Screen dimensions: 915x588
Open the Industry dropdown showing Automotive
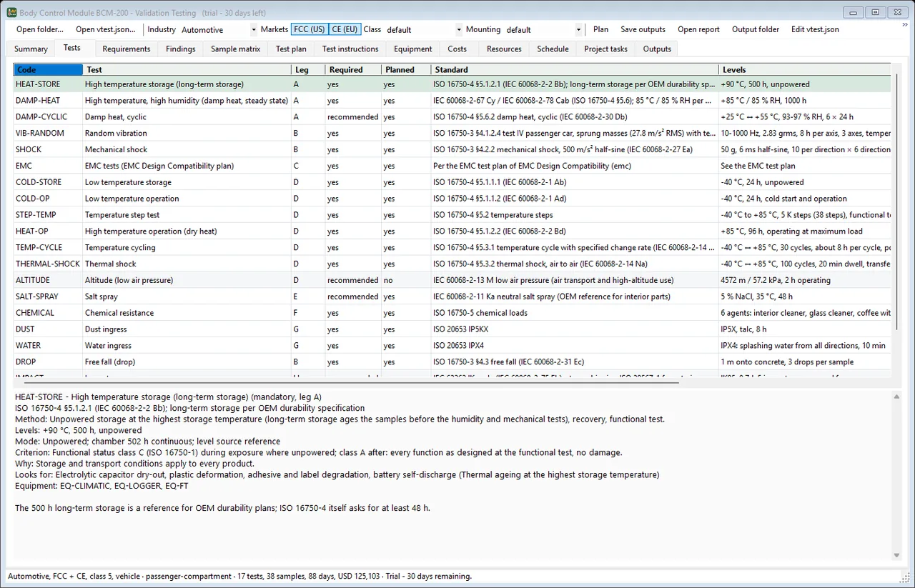(x=218, y=30)
